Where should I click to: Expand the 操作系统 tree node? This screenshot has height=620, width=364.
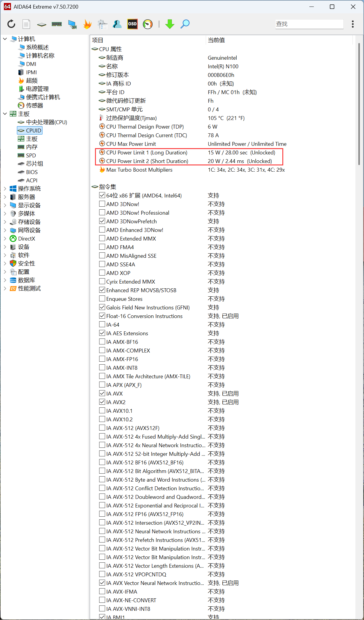(x=5, y=189)
